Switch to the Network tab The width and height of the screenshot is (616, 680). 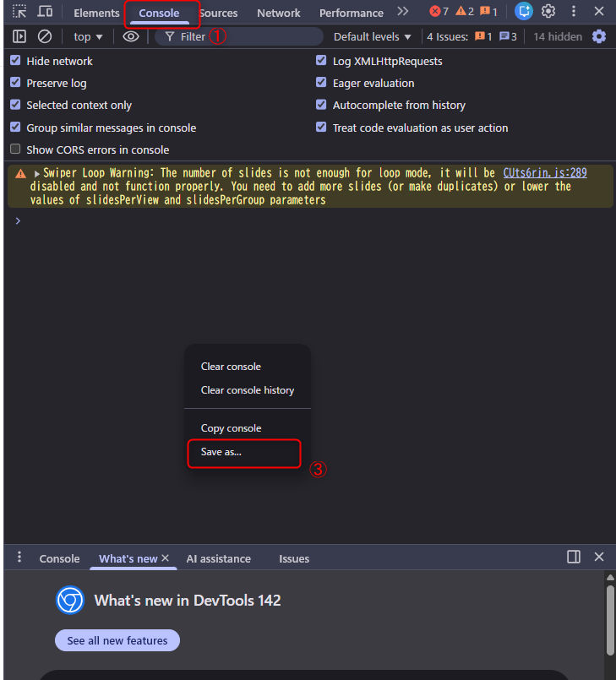pos(278,13)
